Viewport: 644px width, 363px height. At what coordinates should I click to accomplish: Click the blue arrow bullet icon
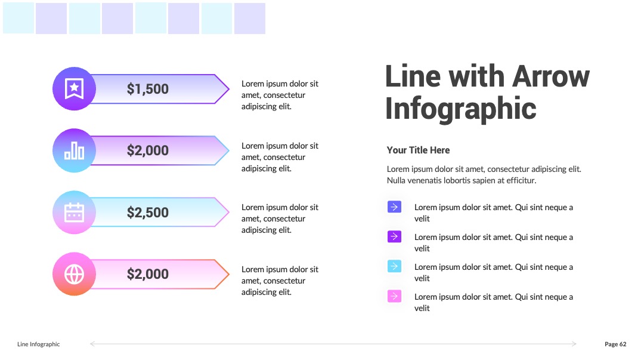(x=394, y=207)
